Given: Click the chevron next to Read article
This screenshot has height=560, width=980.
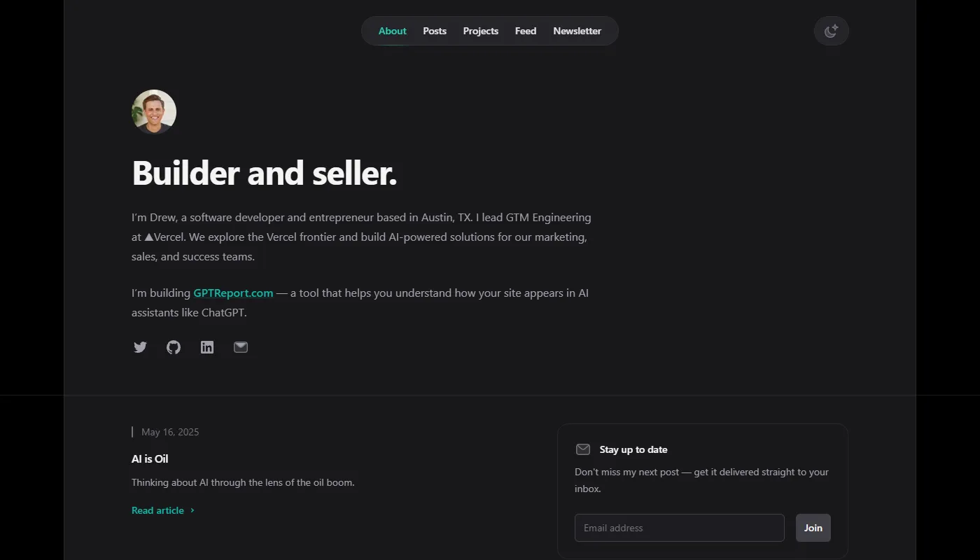Looking at the screenshot, I should 192,510.
